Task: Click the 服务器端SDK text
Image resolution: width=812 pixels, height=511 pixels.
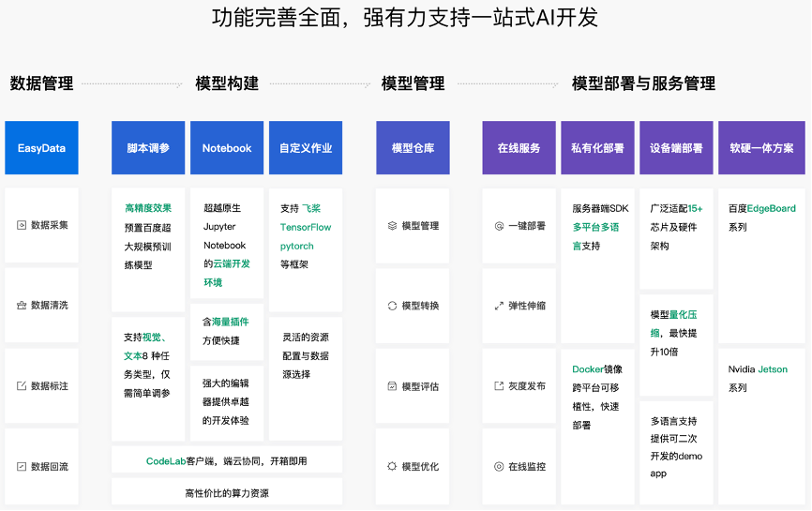Action: coord(601,208)
